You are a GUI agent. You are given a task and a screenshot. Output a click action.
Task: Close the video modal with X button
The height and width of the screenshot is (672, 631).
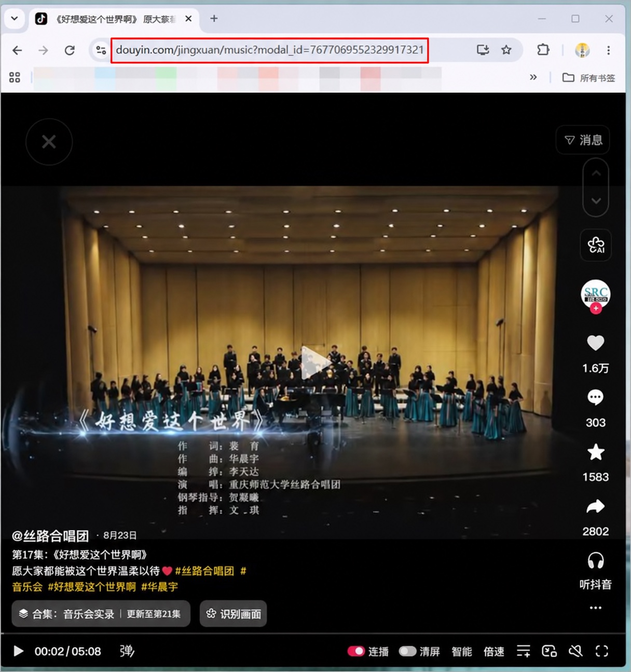tap(49, 142)
